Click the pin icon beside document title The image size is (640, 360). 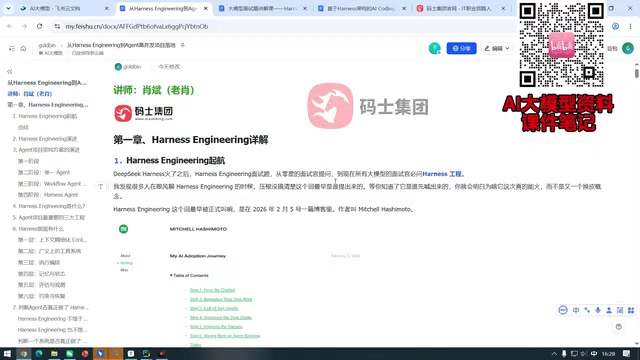[x=182, y=45]
